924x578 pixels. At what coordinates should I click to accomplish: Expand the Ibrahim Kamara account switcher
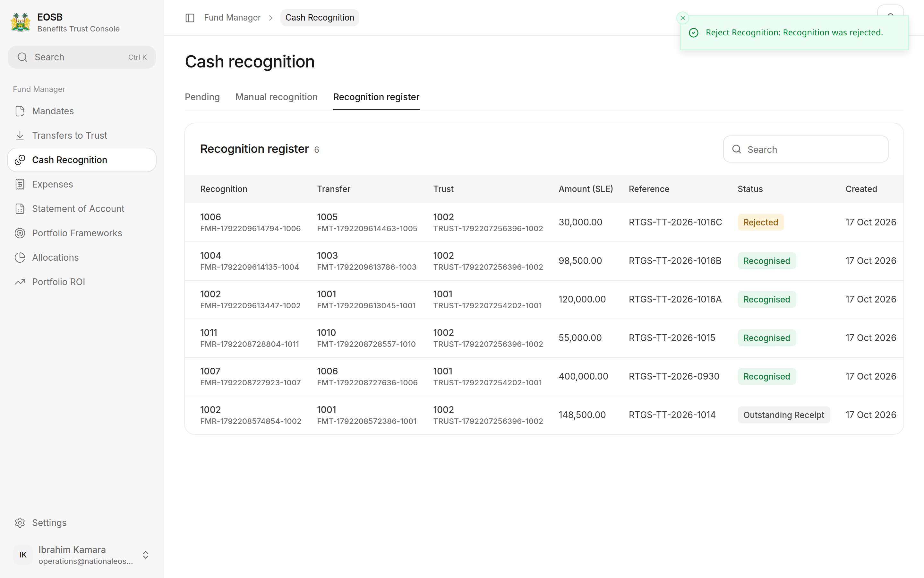point(145,555)
